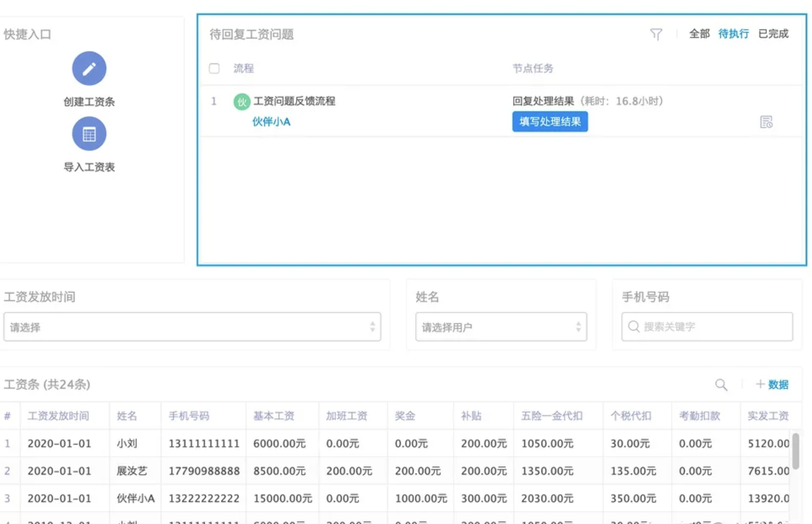Click the table's vertical scrollbar

point(795,451)
